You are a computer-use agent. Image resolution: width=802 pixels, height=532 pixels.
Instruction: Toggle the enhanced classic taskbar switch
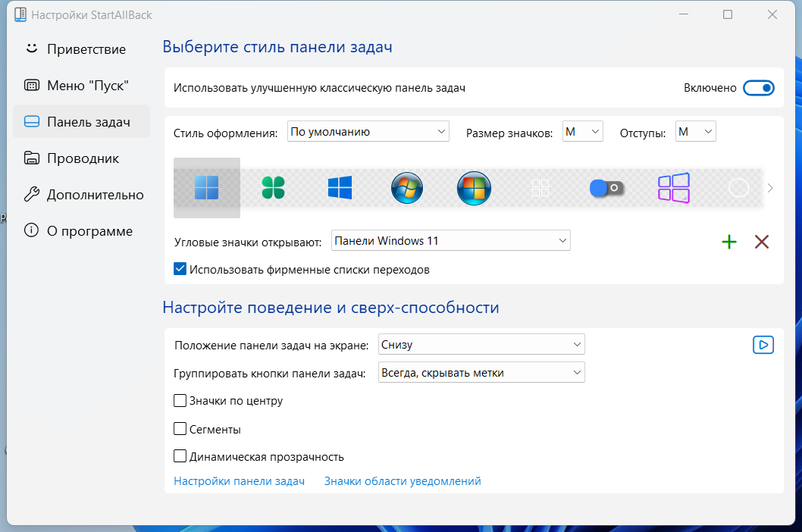759,88
